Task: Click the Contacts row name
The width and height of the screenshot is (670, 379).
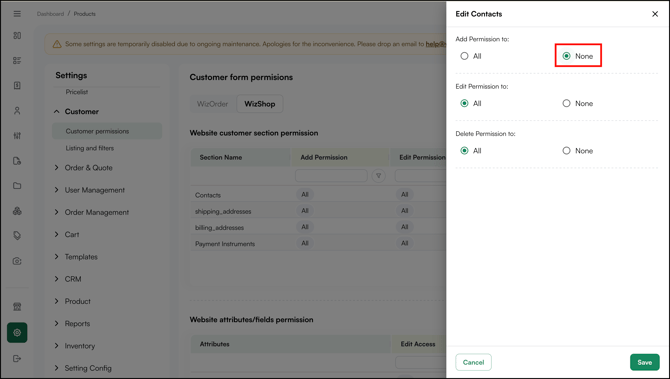Action: pos(208,195)
